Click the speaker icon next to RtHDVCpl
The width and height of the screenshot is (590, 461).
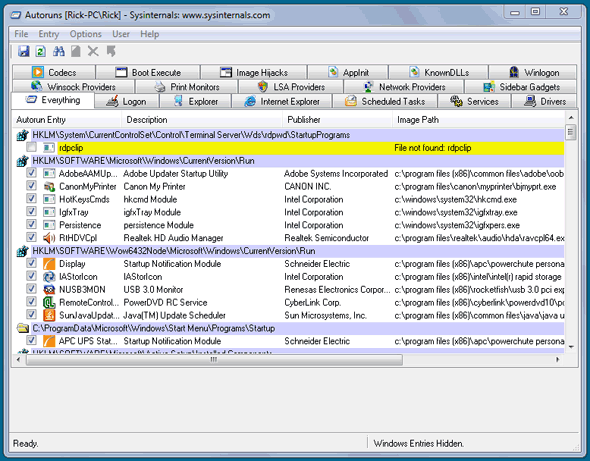point(49,238)
